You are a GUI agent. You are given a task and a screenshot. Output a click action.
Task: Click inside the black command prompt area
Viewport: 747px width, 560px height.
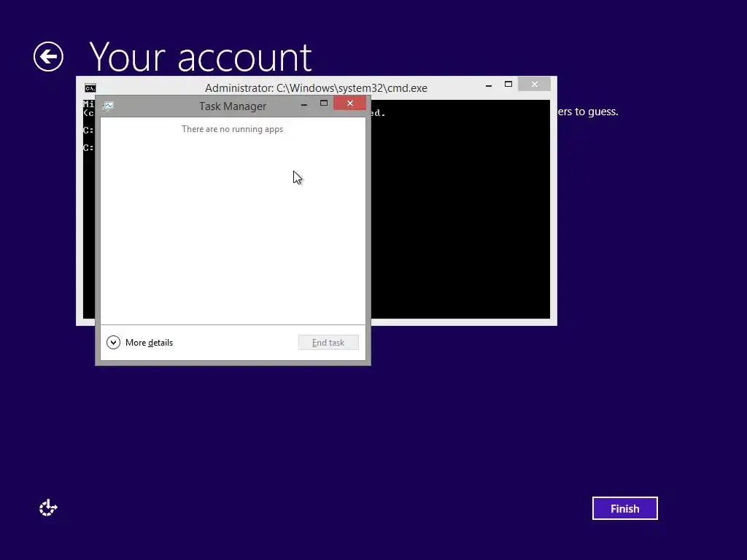coord(460,209)
